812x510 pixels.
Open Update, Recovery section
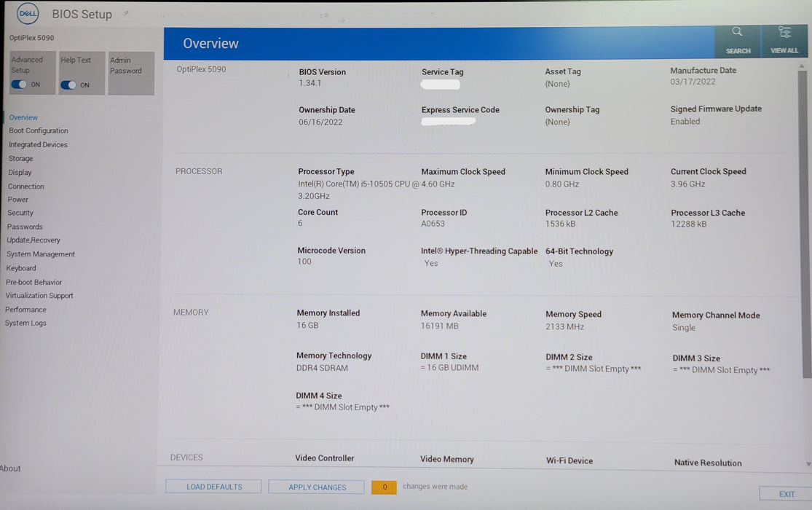(33, 240)
